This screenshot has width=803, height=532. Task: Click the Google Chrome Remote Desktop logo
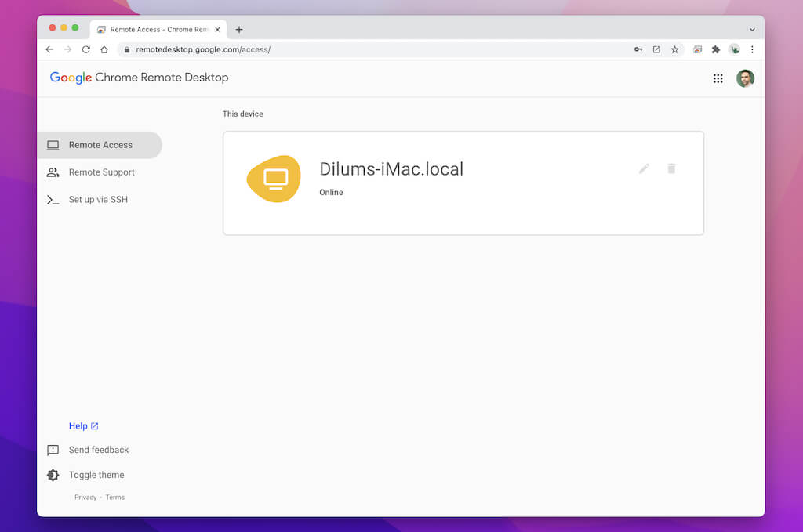pos(139,78)
